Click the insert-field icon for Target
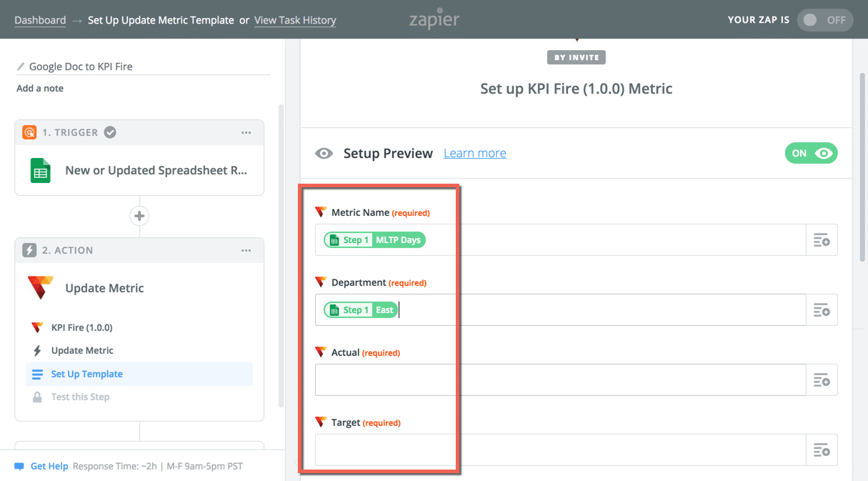The height and width of the screenshot is (481, 868). coord(822,450)
